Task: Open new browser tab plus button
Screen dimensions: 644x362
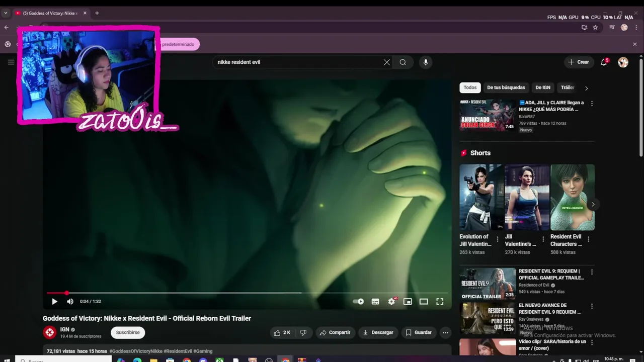Action: click(x=97, y=13)
